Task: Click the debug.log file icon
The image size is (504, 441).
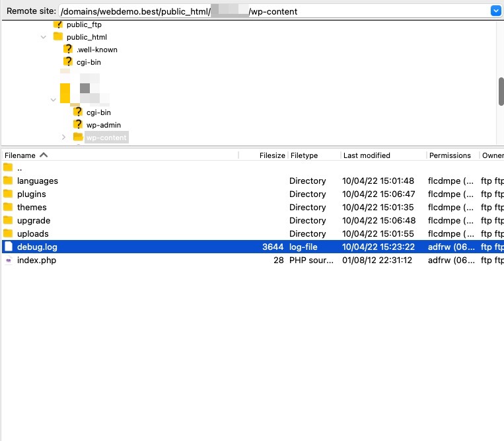Action: click(x=9, y=247)
